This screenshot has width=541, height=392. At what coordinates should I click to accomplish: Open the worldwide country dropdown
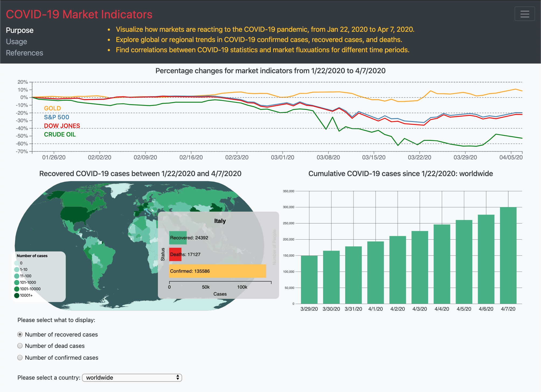(x=132, y=377)
